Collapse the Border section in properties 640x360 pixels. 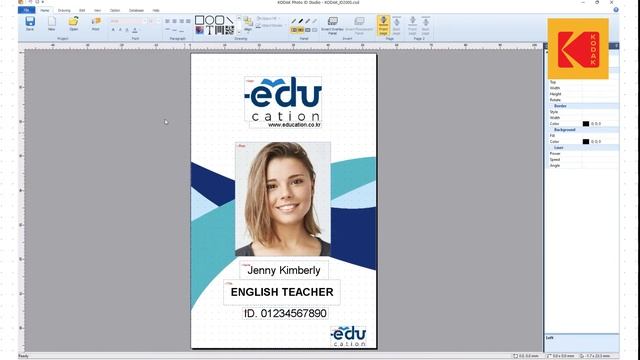click(x=560, y=106)
